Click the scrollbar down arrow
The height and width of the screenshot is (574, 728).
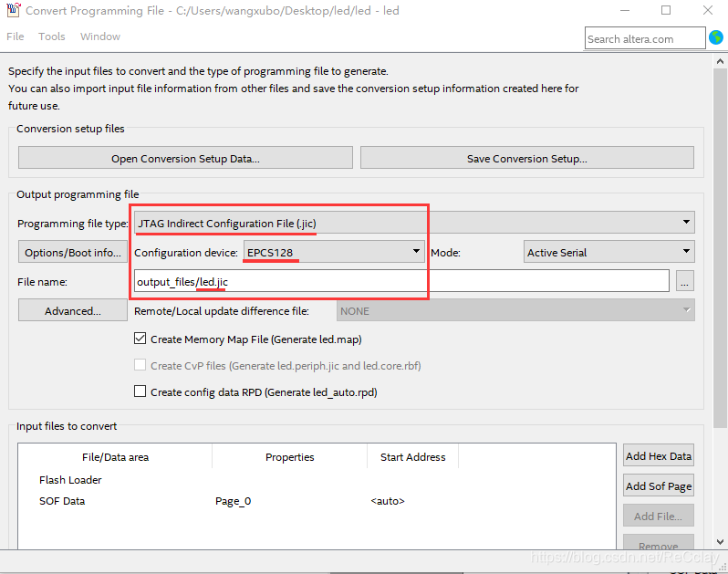[x=720, y=541]
